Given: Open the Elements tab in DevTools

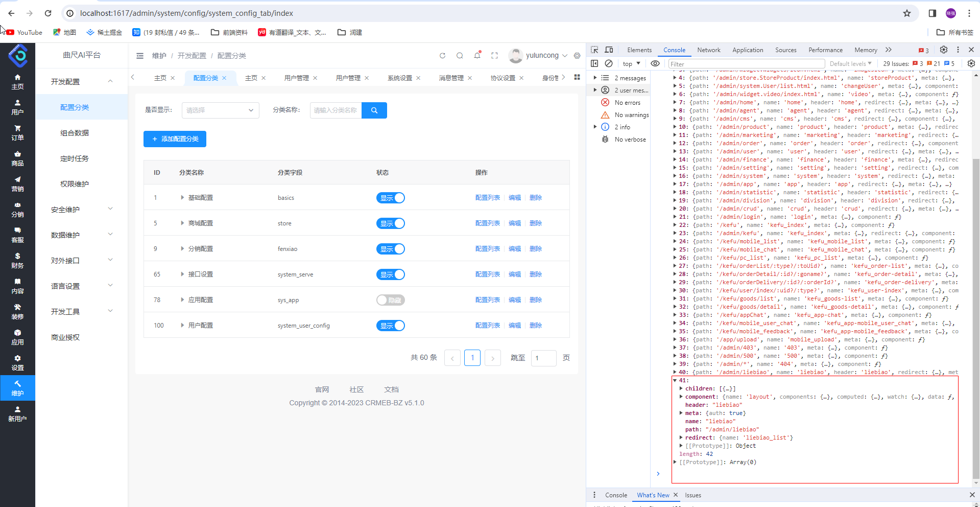Looking at the screenshot, I should 639,50.
